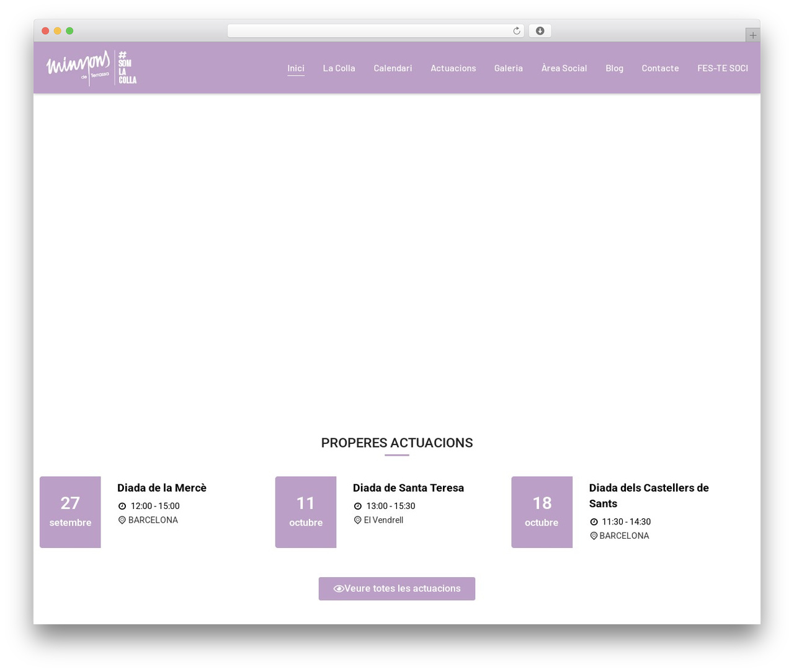The height and width of the screenshot is (672, 794).
Task: Click the location pin icon next to El Vendrell
Action: pyautogui.click(x=358, y=520)
